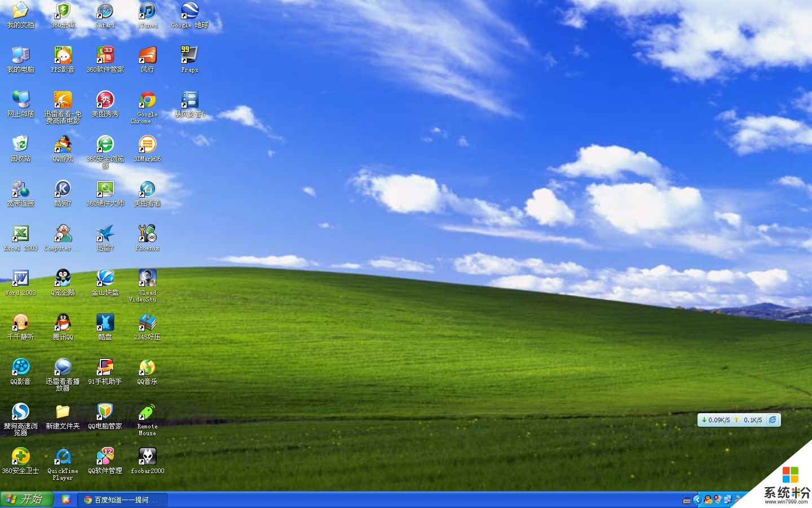Select the Fraps desktop icon
The image size is (812, 508).
pyautogui.click(x=189, y=55)
